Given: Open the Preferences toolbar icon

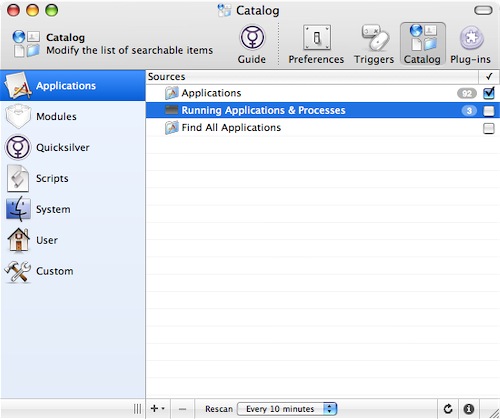Looking at the screenshot, I should pyautogui.click(x=316, y=44).
